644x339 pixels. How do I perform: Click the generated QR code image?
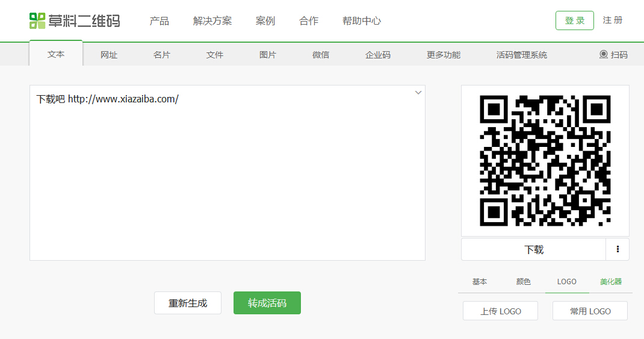tap(545, 161)
